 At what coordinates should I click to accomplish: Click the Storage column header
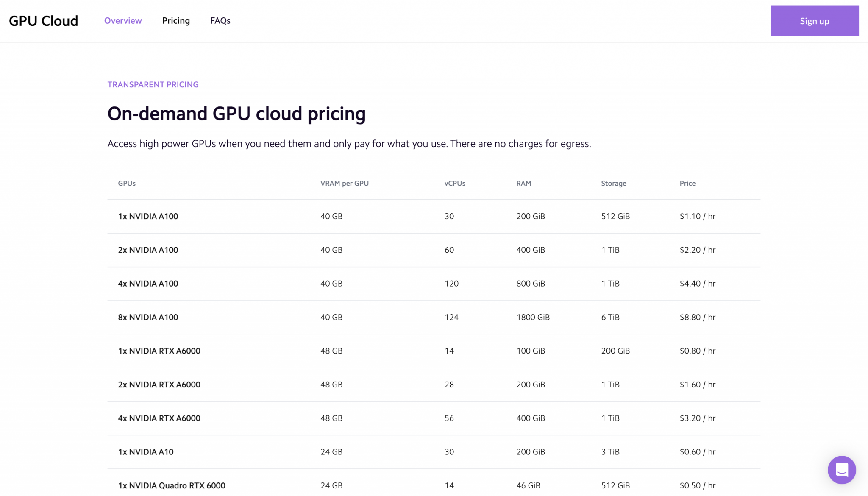click(x=613, y=183)
